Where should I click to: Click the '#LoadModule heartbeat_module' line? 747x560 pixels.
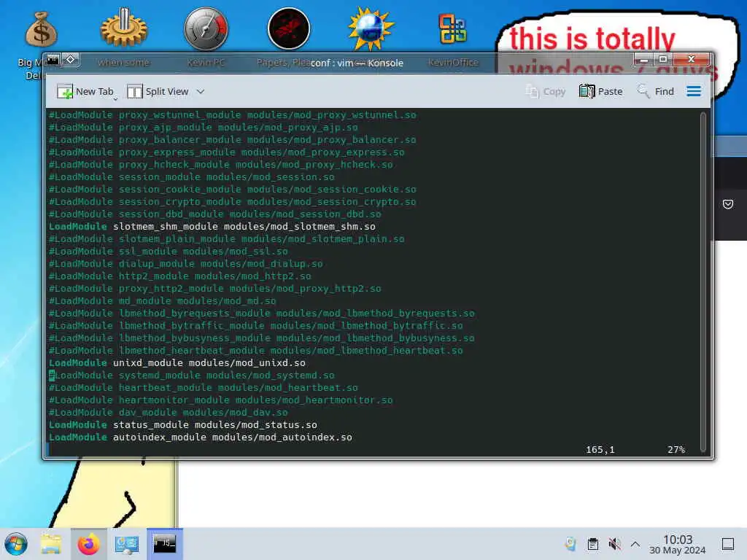click(204, 388)
